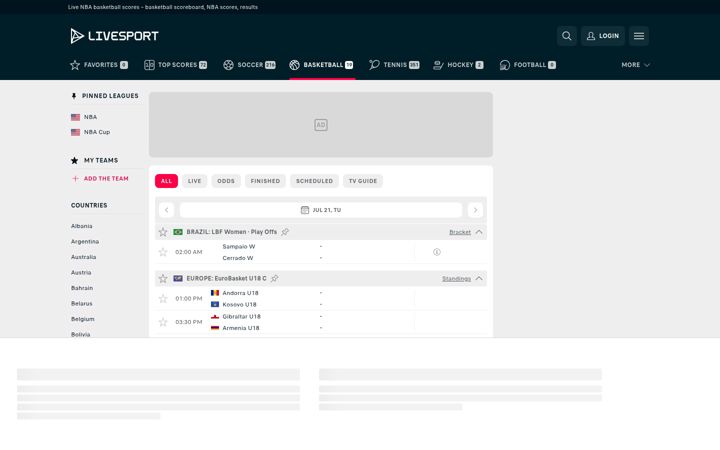Open the Standings link
Screen dimensions: 720x450
[456, 279]
